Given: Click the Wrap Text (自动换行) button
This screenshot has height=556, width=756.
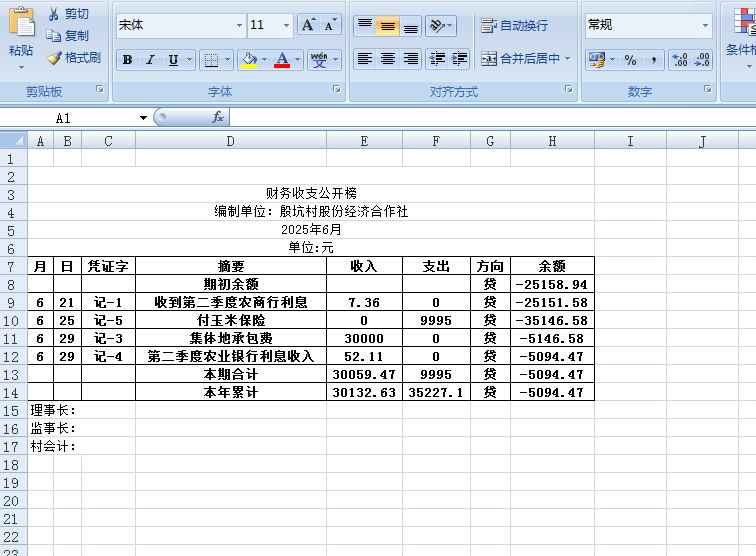Looking at the screenshot, I should click(x=514, y=26).
